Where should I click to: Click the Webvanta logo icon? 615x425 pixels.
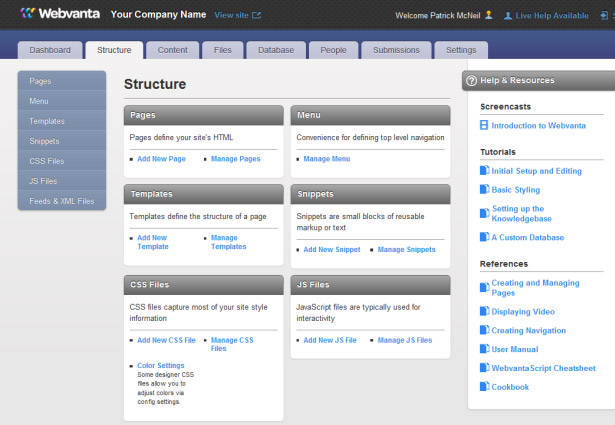click(27, 13)
